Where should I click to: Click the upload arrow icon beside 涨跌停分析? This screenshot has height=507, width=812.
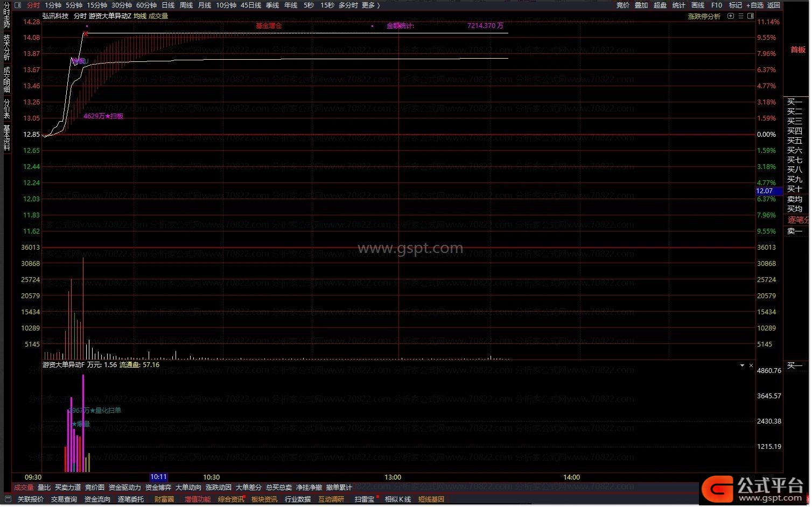pyautogui.click(x=731, y=16)
